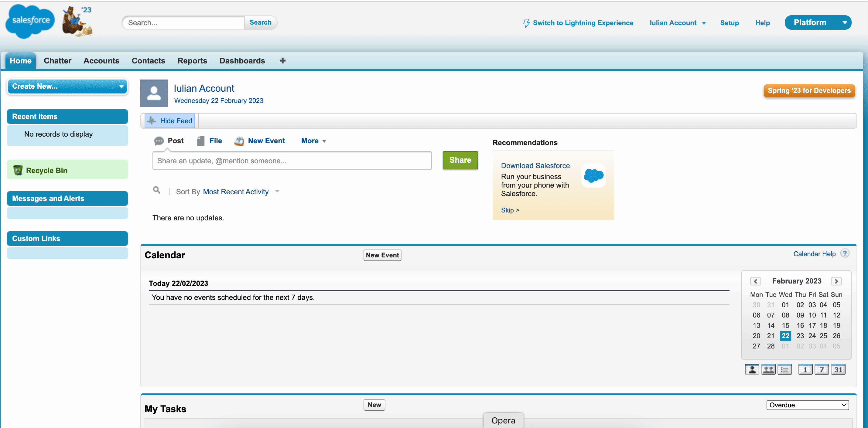Screen dimensions: 868x428
Task: Open the Chatter tab
Action: (57, 61)
